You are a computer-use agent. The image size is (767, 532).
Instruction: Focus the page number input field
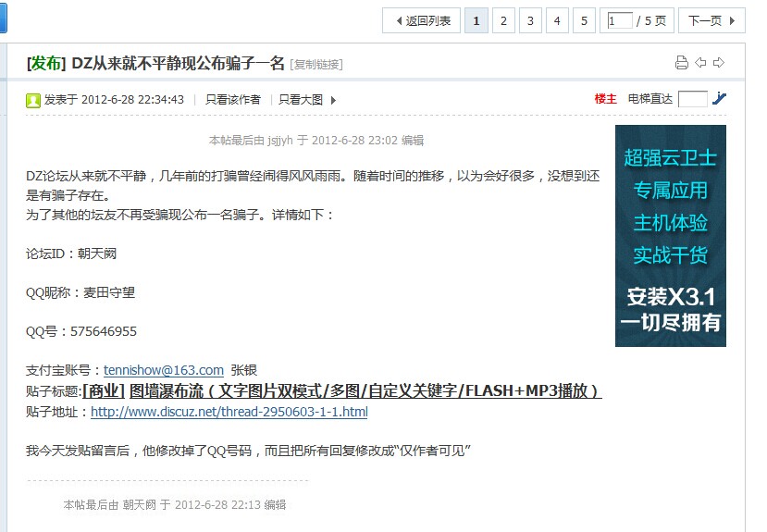pos(620,20)
